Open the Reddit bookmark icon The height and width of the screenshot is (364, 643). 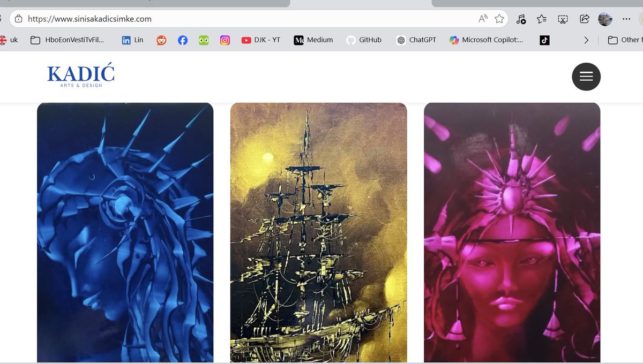pos(161,40)
